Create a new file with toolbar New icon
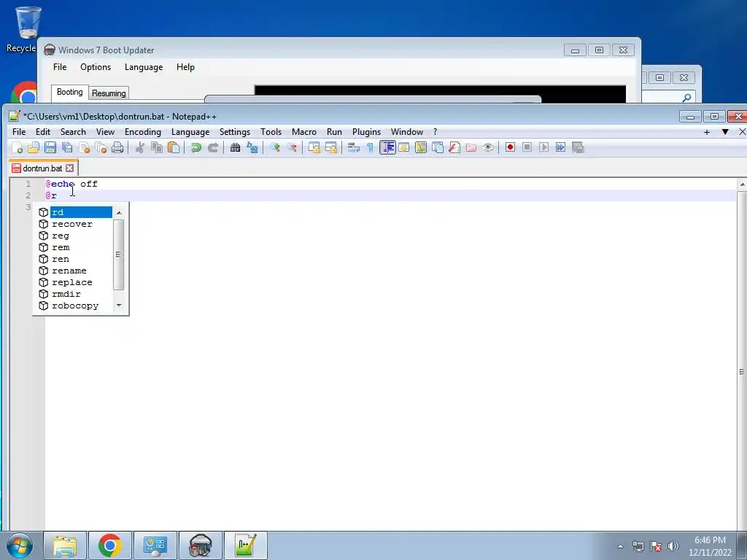This screenshot has height=560, width=747. pyautogui.click(x=18, y=147)
